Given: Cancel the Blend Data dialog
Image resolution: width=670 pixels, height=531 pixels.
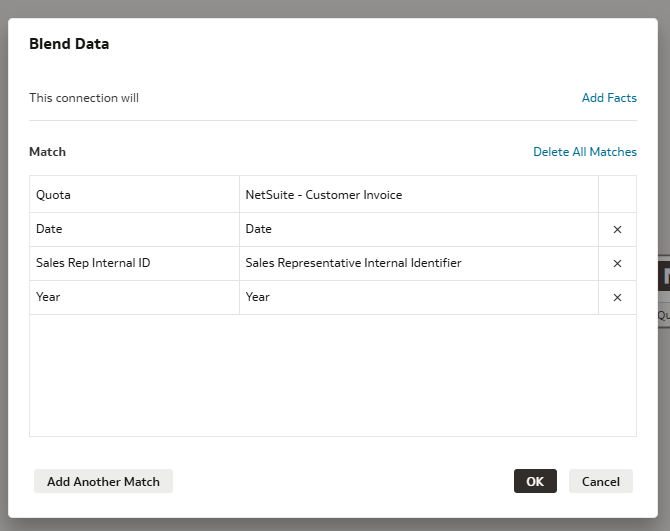Looking at the screenshot, I should click(x=600, y=481).
